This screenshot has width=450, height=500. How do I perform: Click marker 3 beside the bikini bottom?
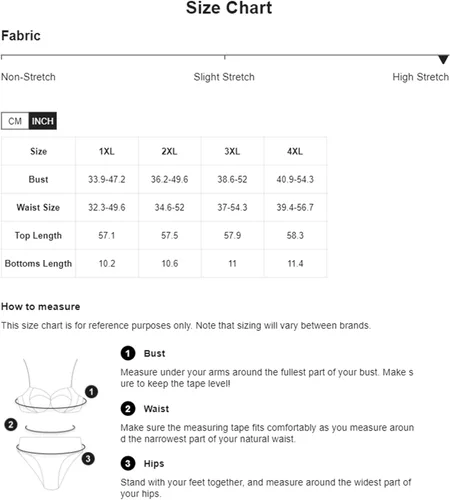coord(88,459)
